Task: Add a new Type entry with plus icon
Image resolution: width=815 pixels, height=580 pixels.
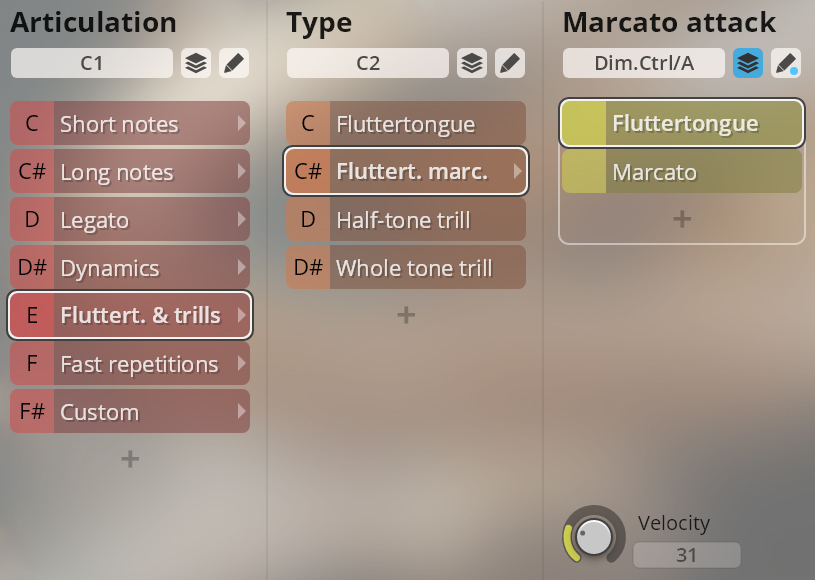Action: point(406,315)
